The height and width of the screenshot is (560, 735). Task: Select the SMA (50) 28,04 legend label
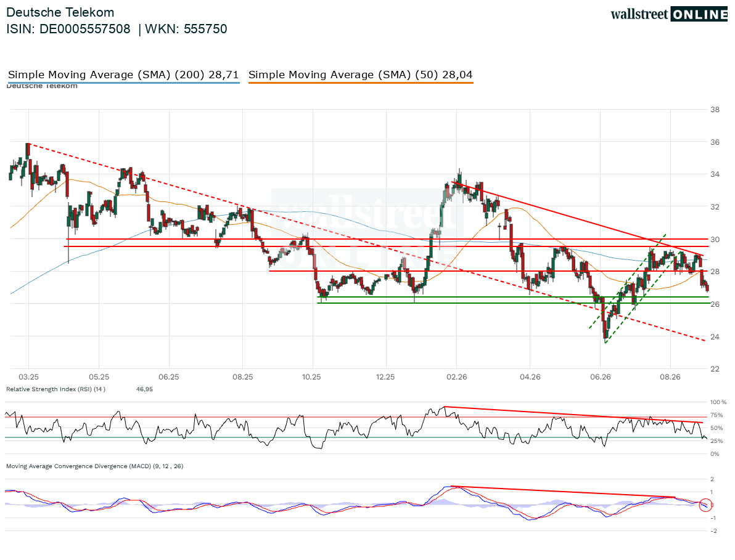pos(361,75)
